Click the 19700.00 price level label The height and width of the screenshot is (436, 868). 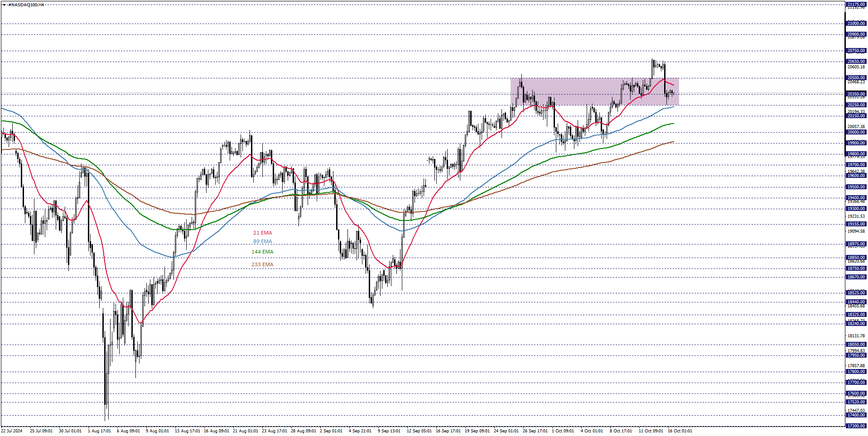click(x=856, y=165)
